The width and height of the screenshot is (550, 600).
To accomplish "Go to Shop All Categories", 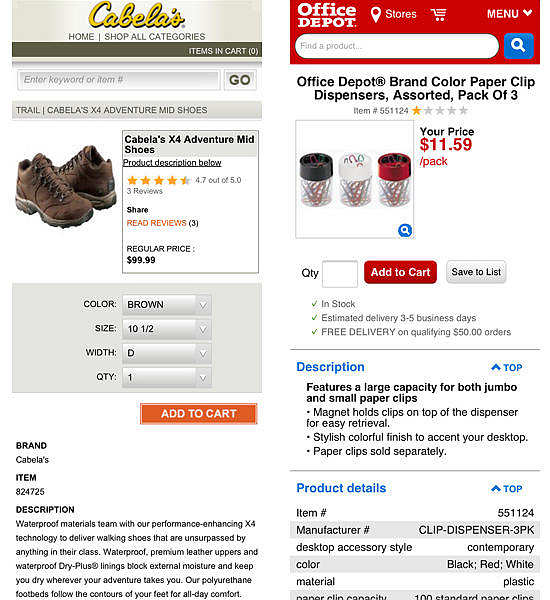I will [x=155, y=37].
